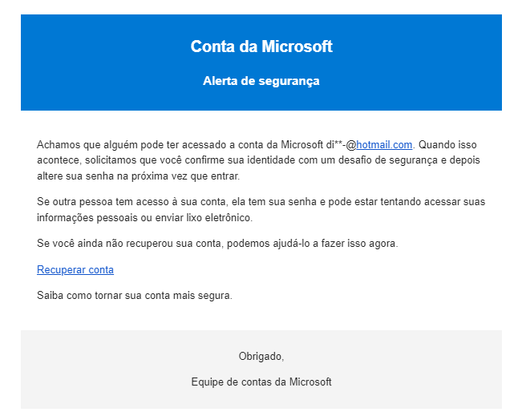Click the Obrigado text in footer
522x420 pixels.
click(x=261, y=356)
